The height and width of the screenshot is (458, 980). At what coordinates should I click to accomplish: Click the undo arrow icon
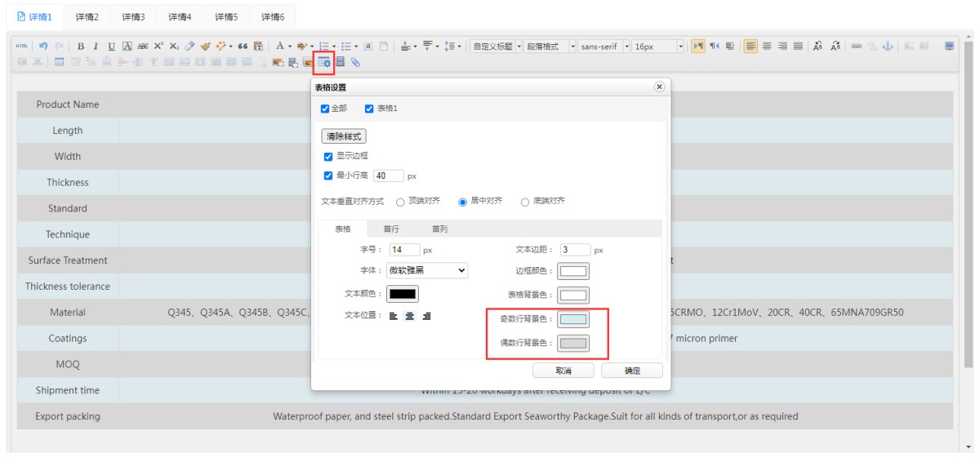(x=42, y=47)
